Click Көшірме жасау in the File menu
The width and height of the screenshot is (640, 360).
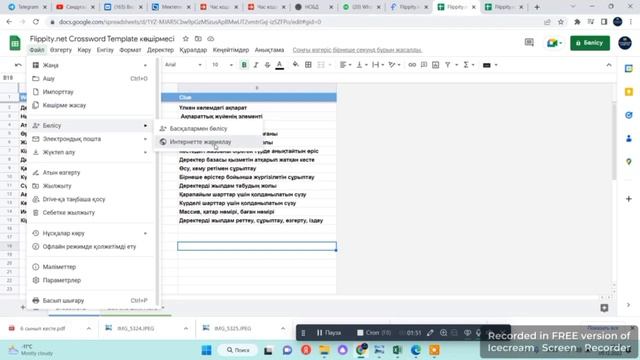91,105
